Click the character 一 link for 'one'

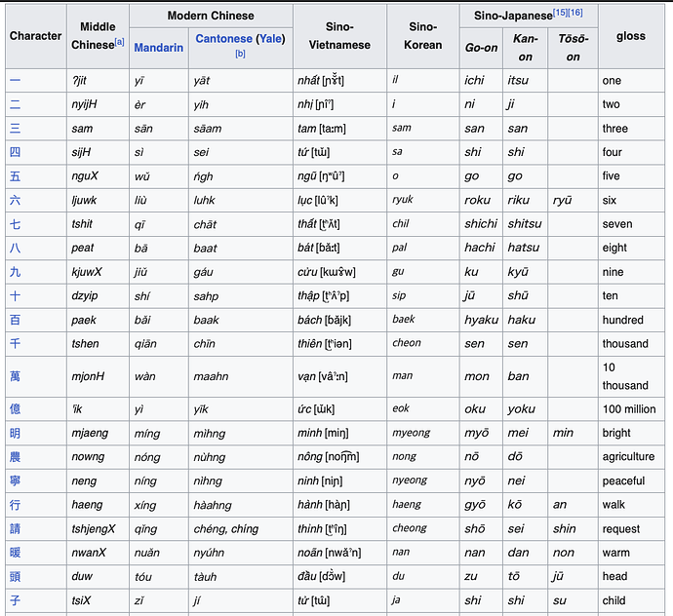(x=15, y=81)
